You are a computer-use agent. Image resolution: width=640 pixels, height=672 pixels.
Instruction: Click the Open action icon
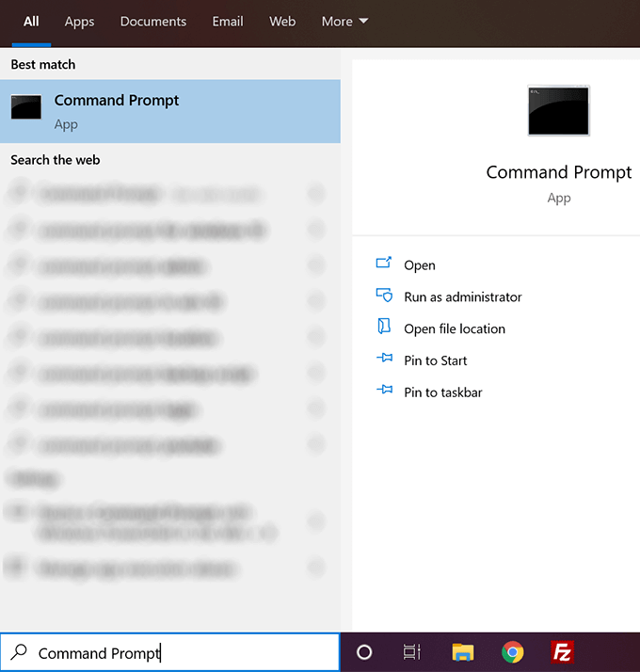384,264
